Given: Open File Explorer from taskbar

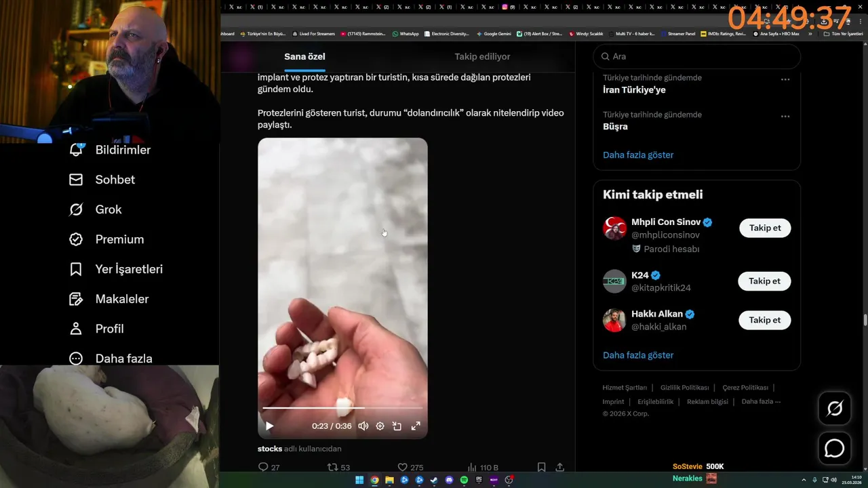Looking at the screenshot, I should tap(389, 480).
